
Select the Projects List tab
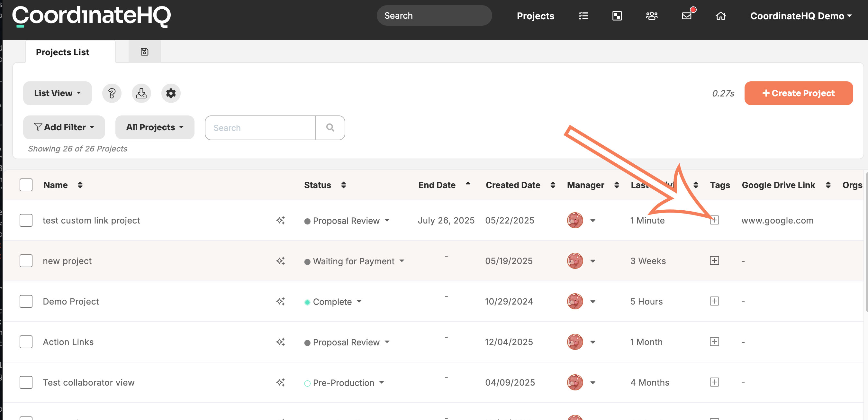70,52
